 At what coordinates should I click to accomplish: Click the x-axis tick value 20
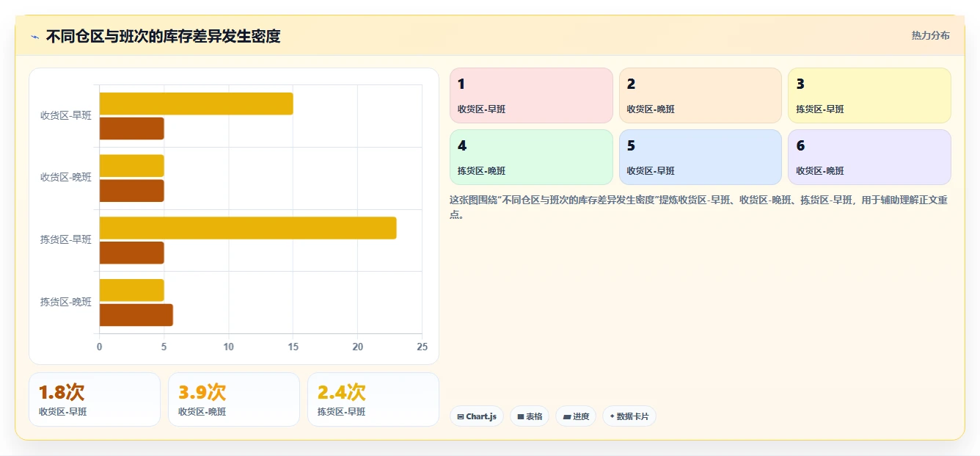click(x=358, y=347)
